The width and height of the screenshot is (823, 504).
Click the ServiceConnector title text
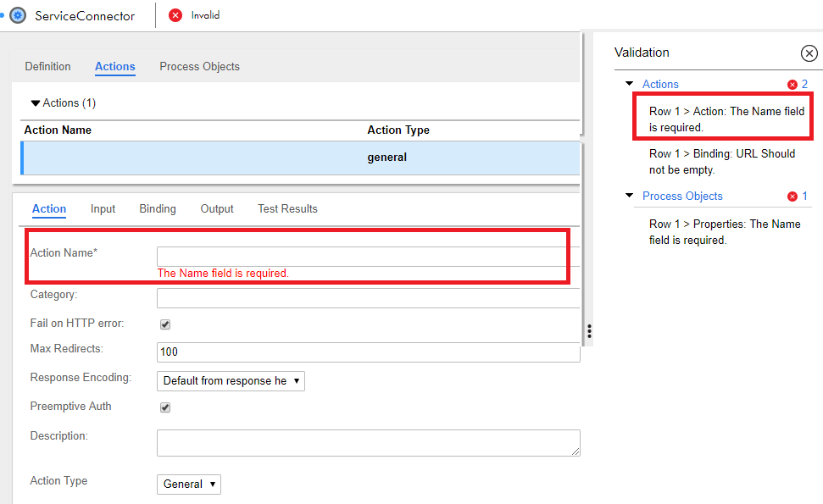point(85,16)
